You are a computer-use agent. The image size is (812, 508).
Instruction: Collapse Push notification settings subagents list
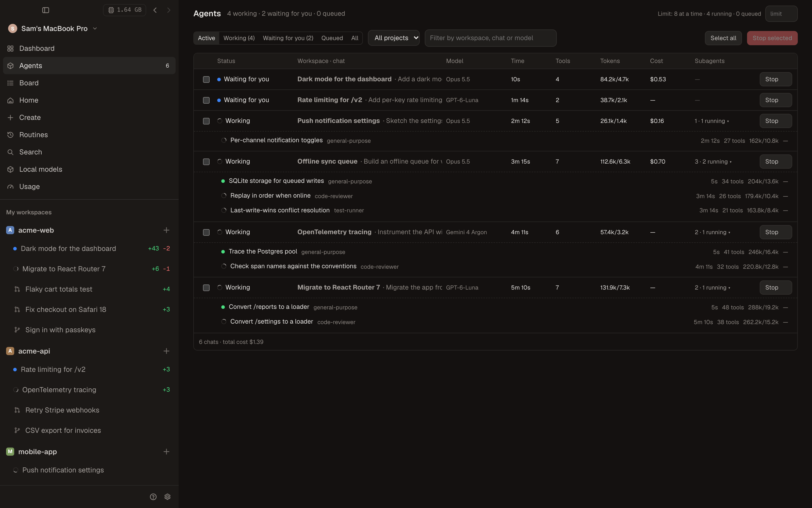point(712,121)
